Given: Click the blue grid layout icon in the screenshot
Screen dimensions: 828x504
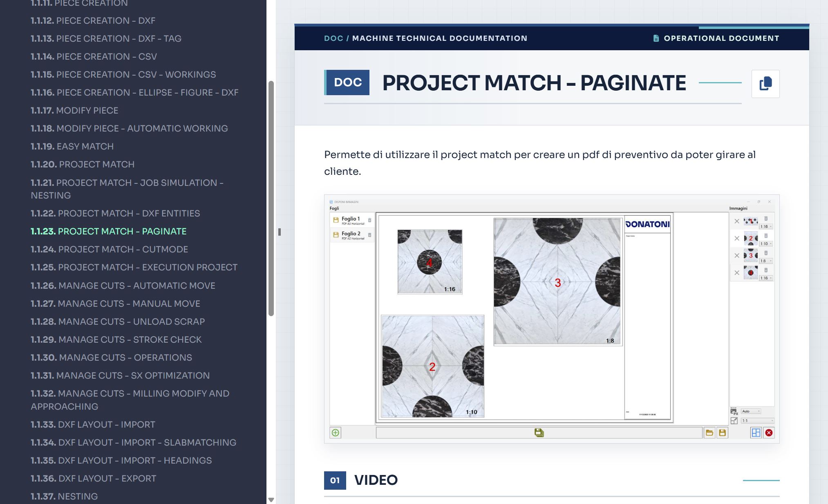Looking at the screenshot, I should (756, 433).
